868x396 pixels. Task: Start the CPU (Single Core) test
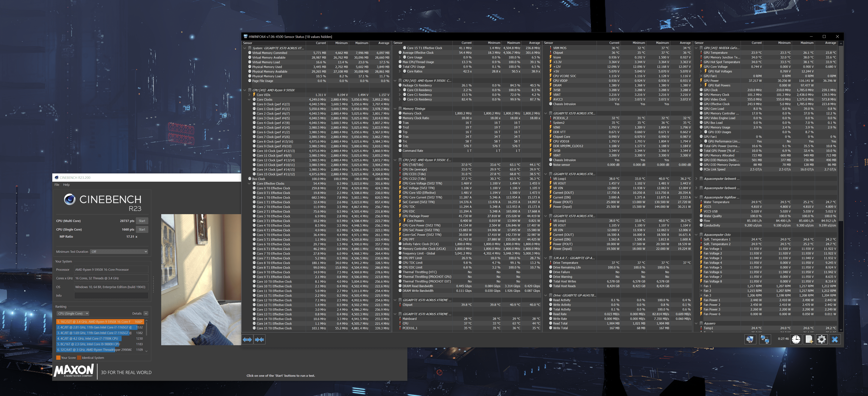point(142,229)
